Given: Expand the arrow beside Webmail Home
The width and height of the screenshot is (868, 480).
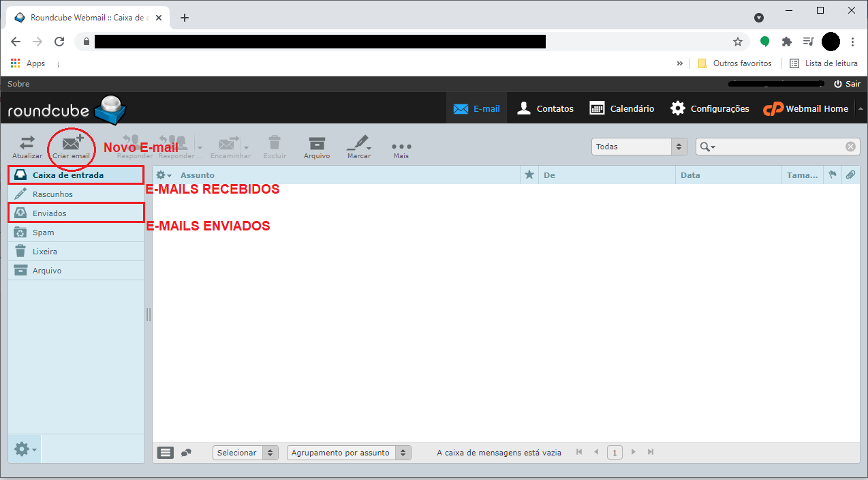Looking at the screenshot, I should 860,108.
